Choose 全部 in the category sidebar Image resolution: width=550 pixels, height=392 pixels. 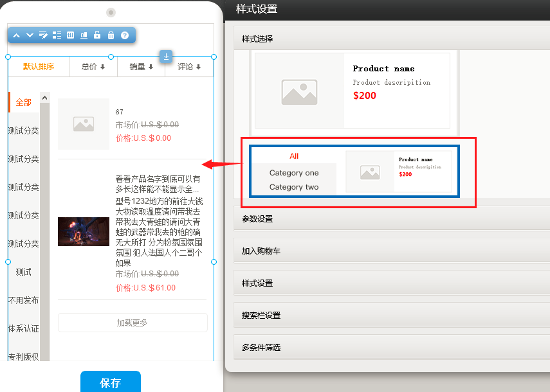[24, 103]
